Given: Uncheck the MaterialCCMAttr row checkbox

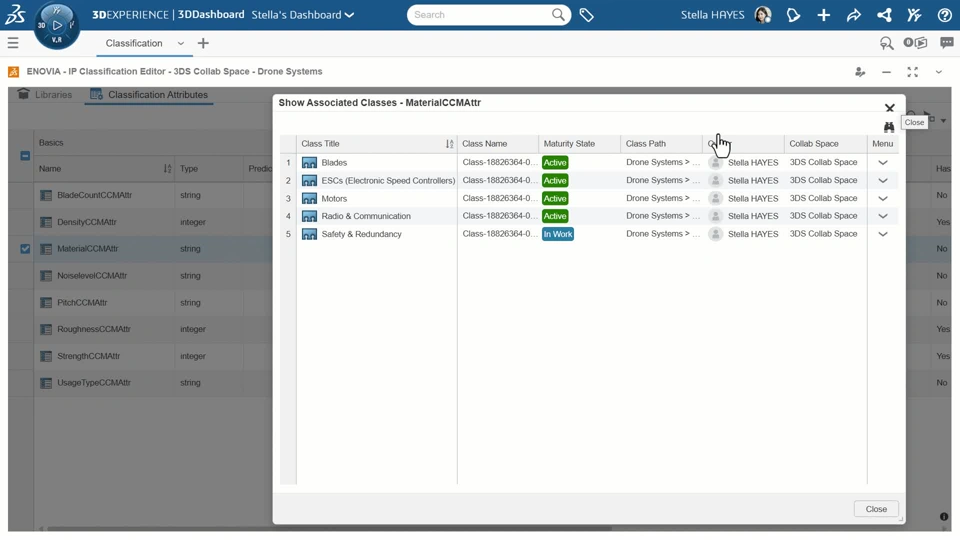Looking at the screenshot, I should (25, 249).
